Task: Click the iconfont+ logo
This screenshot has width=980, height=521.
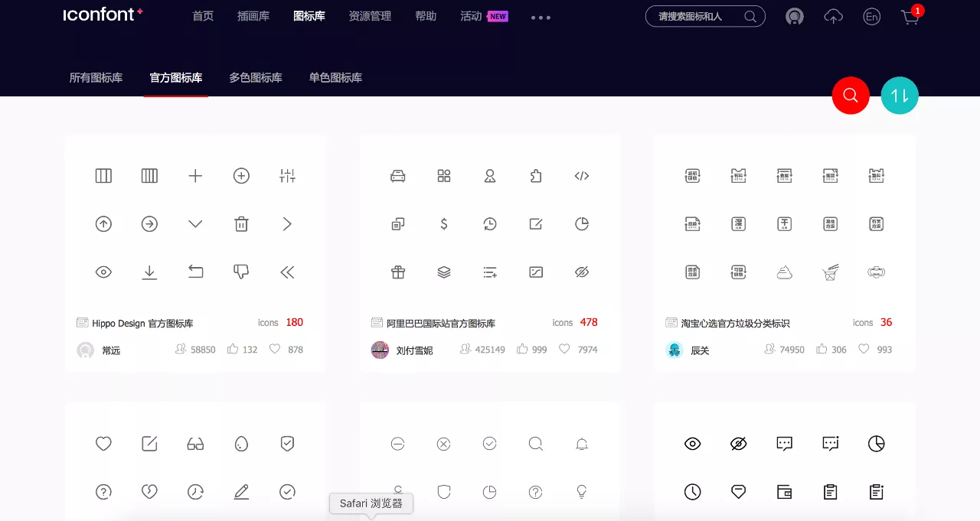Action: coord(103,15)
